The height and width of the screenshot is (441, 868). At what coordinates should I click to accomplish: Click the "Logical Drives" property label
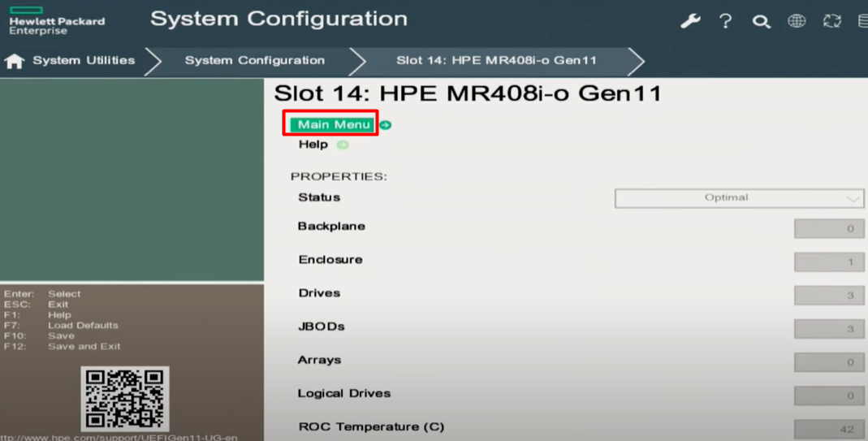(x=344, y=393)
